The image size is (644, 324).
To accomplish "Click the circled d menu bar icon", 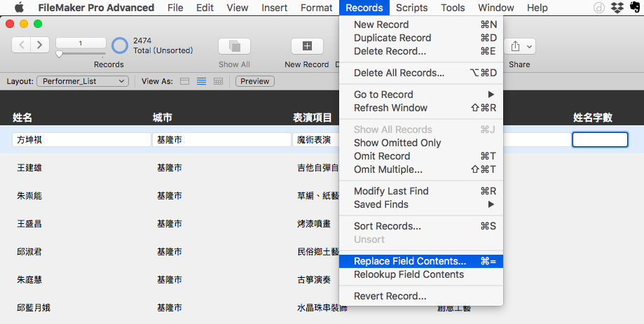I will click(x=599, y=8).
